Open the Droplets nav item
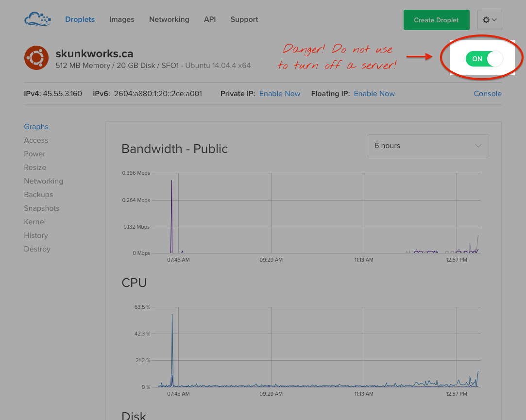Screen dimensions: 526x420 point(80,19)
